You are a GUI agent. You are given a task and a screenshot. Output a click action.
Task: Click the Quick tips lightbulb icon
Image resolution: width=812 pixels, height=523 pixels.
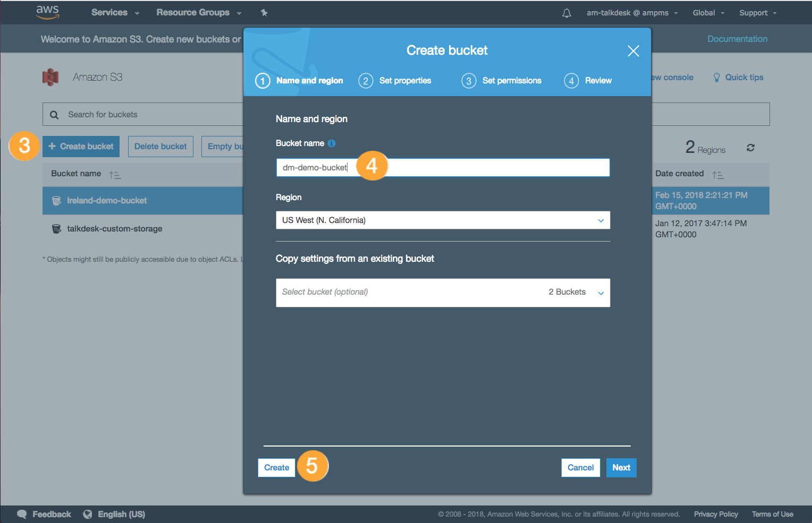tap(716, 78)
